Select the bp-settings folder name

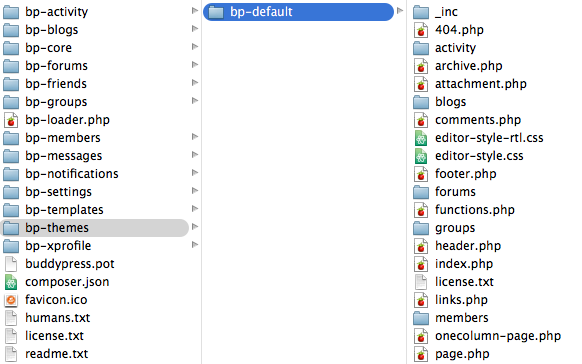click(58, 192)
